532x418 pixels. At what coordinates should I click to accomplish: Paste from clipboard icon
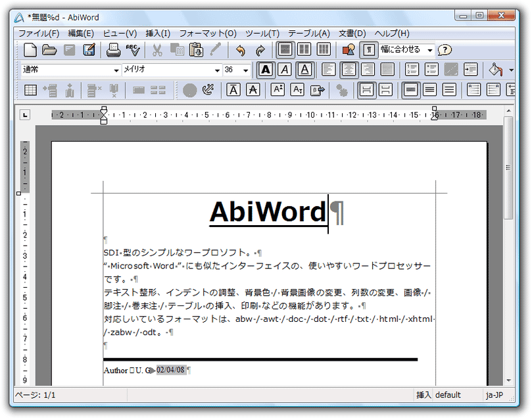coord(196,50)
